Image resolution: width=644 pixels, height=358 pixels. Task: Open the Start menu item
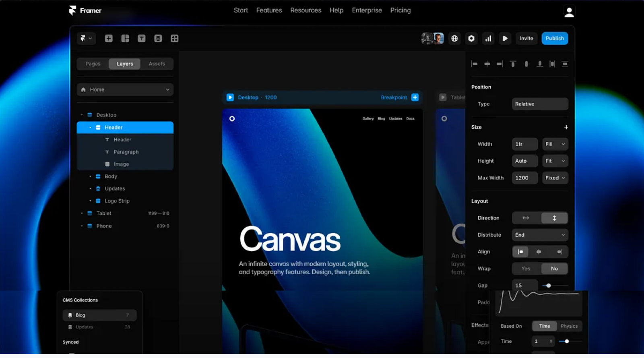tap(241, 10)
